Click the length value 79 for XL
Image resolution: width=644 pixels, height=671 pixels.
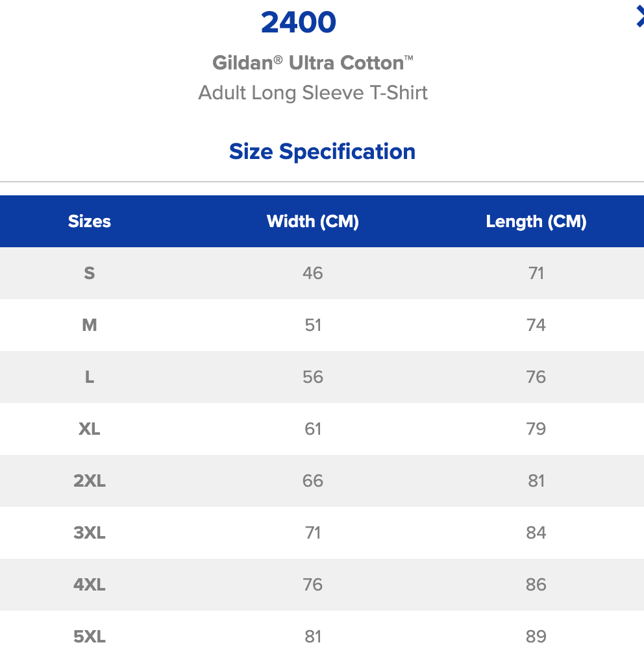536,429
